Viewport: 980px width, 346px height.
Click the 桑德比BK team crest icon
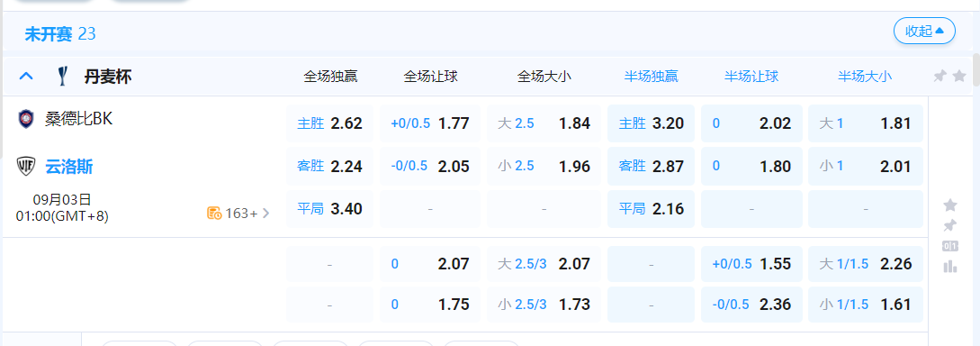(25, 118)
